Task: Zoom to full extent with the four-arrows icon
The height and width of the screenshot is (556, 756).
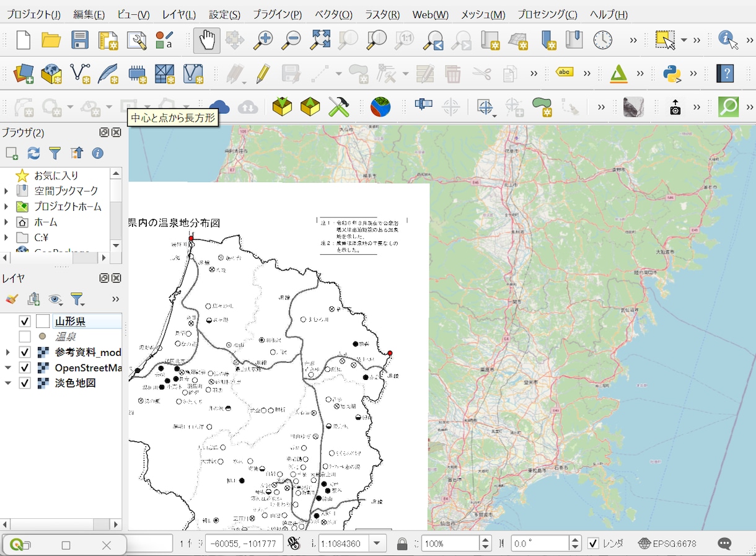Action: [x=320, y=40]
